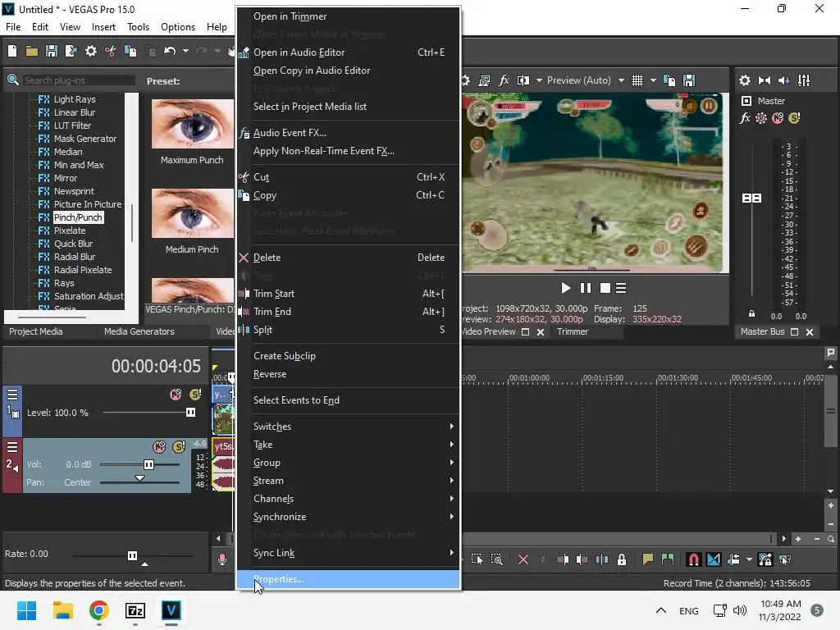Open Master FX icon on Master Bus

745,118
